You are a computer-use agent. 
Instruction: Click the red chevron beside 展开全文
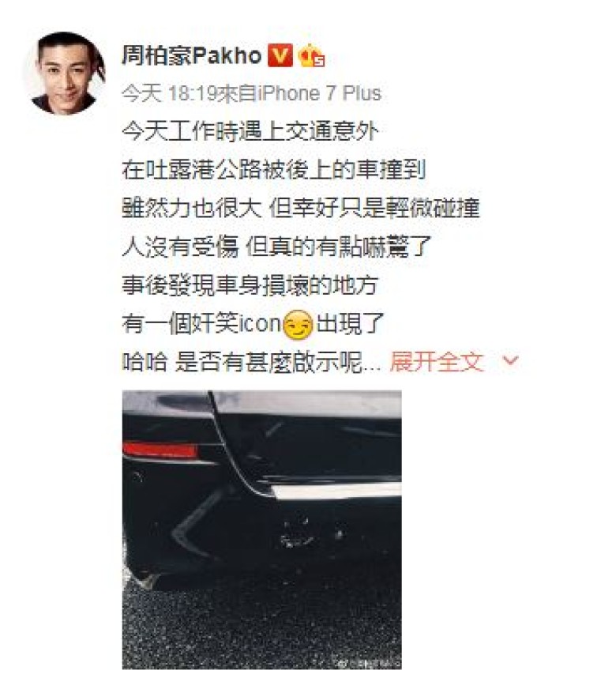[510, 360]
